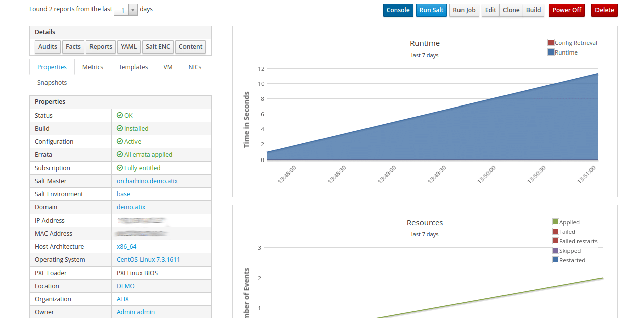Click the Build button
This screenshot has height=318, width=644.
(533, 10)
